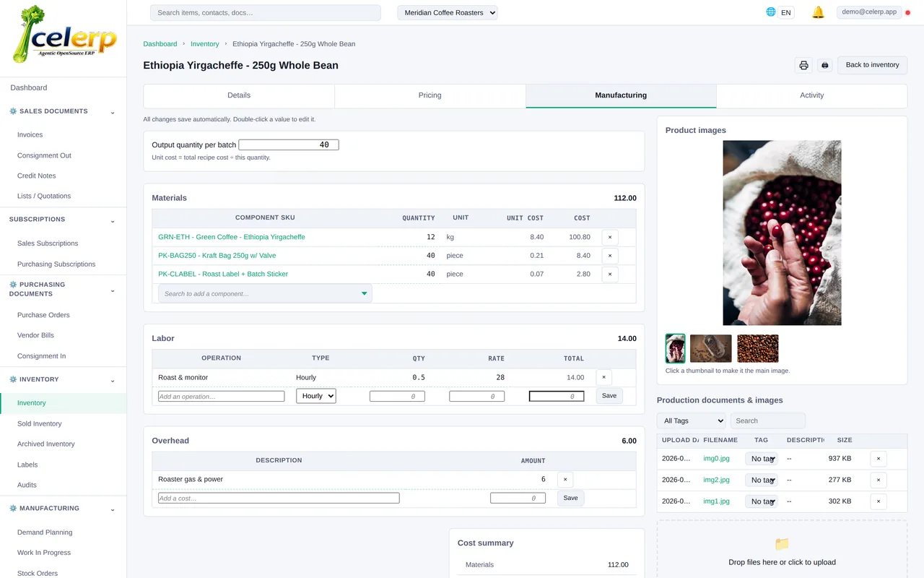The height and width of the screenshot is (578, 924).
Task: Open the GRN-ETH Green Coffee component link
Action: 232,237
